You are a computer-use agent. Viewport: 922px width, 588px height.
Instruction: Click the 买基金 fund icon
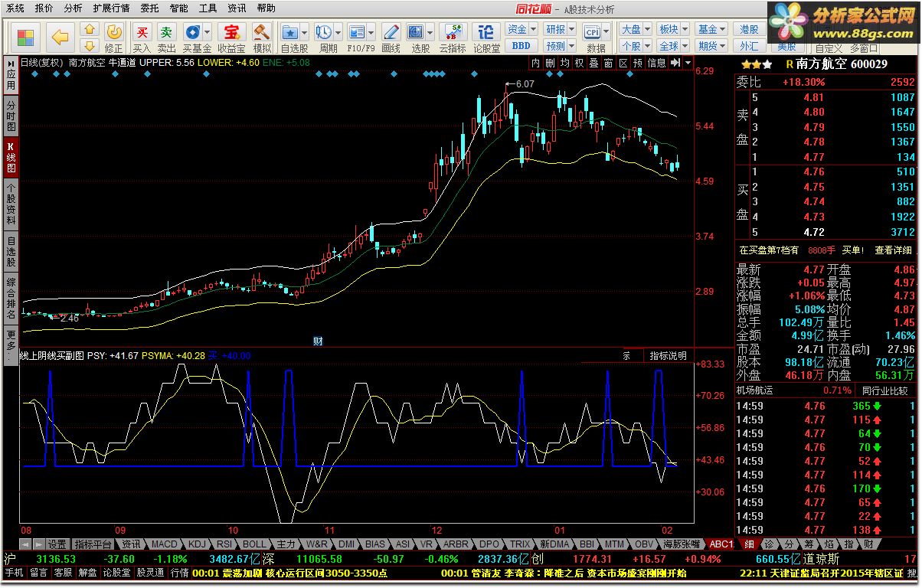click(191, 32)
